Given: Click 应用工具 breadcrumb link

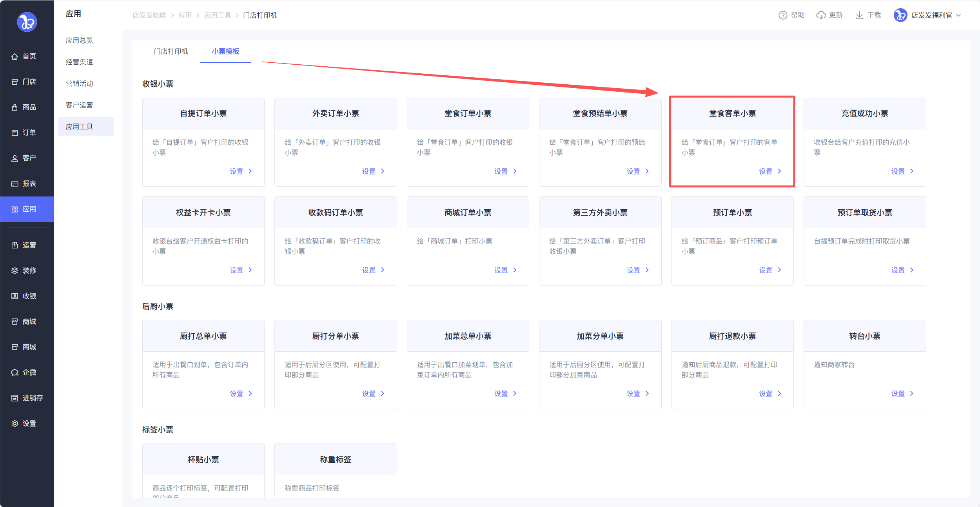Looking at the screenshot, I should 217,15.
